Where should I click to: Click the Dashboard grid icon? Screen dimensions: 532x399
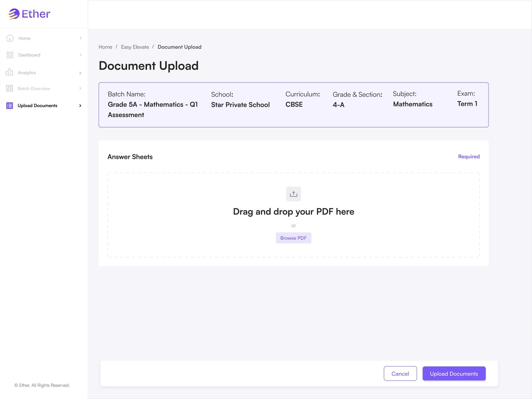pos(10,55)
